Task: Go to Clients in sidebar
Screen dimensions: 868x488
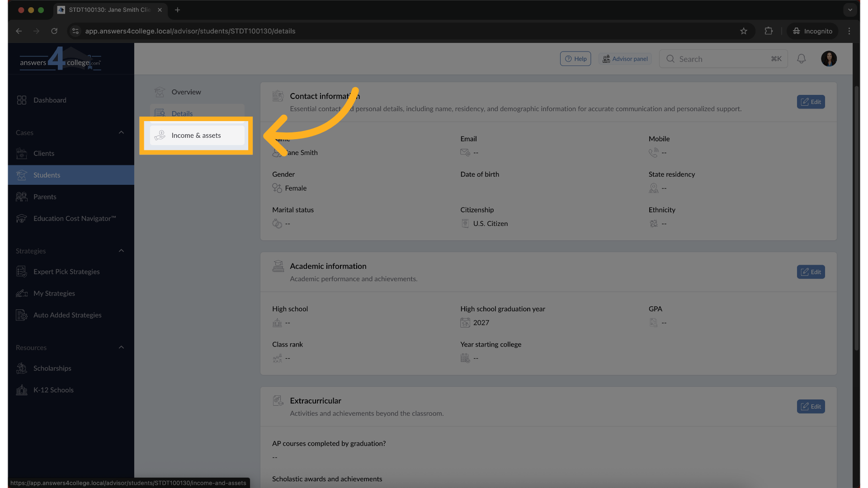Action: (44, 153)
